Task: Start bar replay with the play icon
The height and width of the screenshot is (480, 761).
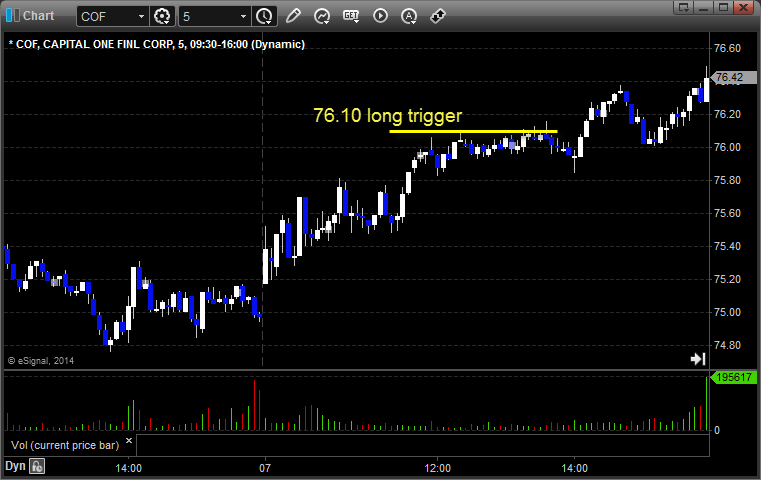Action: 380,16
